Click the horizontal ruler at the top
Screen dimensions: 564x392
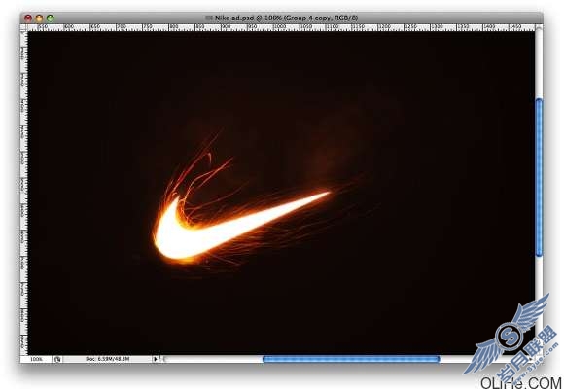click(281, 27)
